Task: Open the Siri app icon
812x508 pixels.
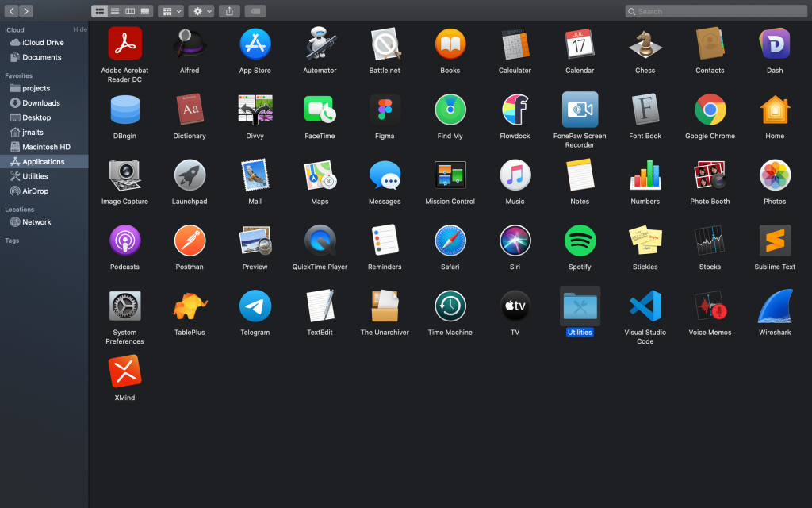Action: click(515, 241)
